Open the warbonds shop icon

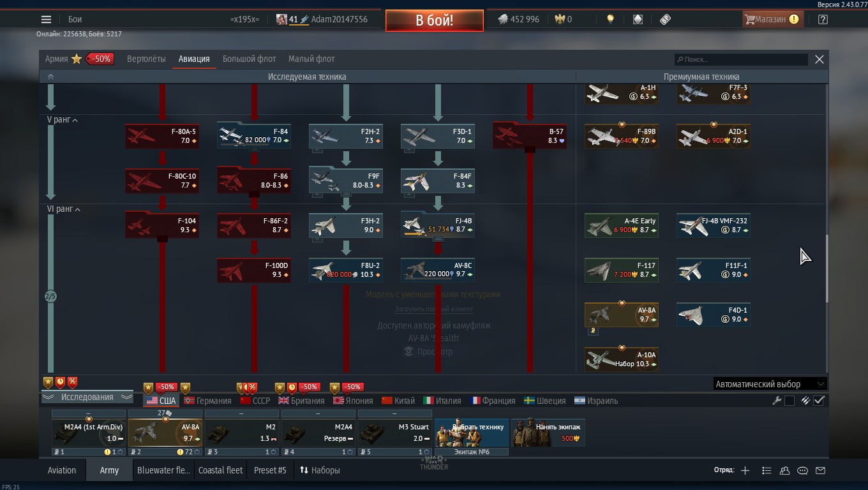point(638,19)
